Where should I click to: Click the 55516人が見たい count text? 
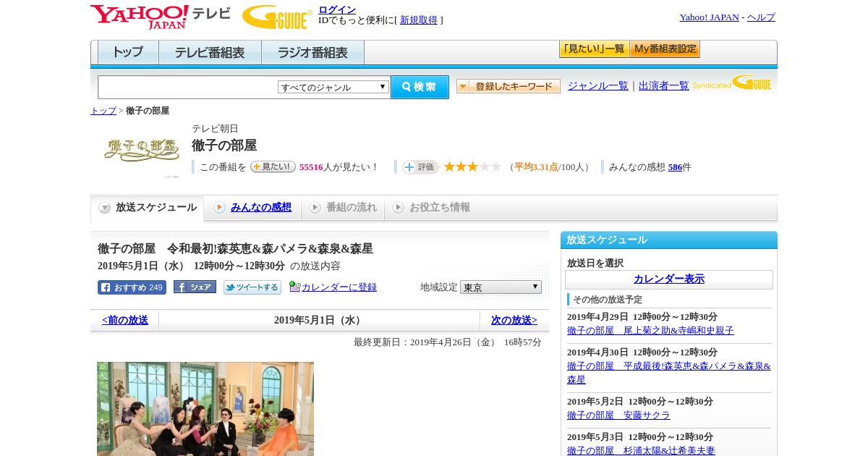(339, 167)
